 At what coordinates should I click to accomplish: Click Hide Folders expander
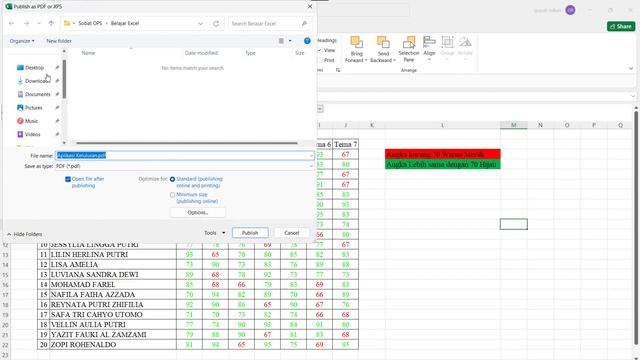pos(24,234)
